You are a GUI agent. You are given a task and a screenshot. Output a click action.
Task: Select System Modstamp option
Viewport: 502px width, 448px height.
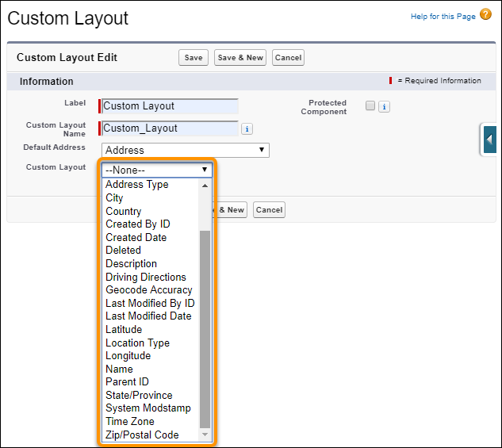(x=150, y=408)
